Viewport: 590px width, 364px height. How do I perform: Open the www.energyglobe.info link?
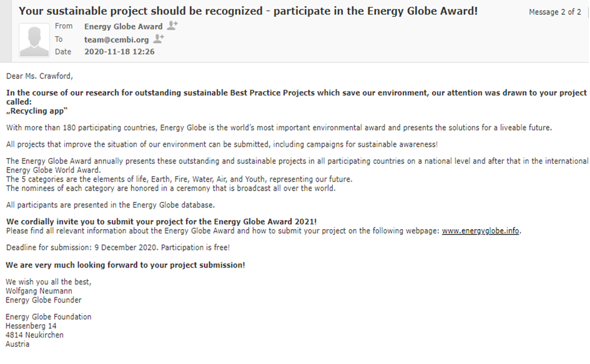coord(480,231)
